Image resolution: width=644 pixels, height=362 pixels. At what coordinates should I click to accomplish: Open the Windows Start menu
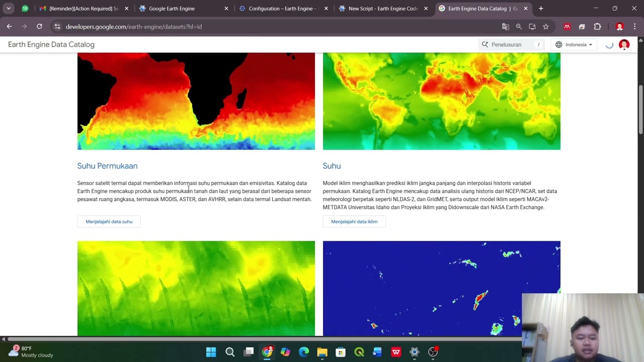pyautogui.click(x=211, y=352)
